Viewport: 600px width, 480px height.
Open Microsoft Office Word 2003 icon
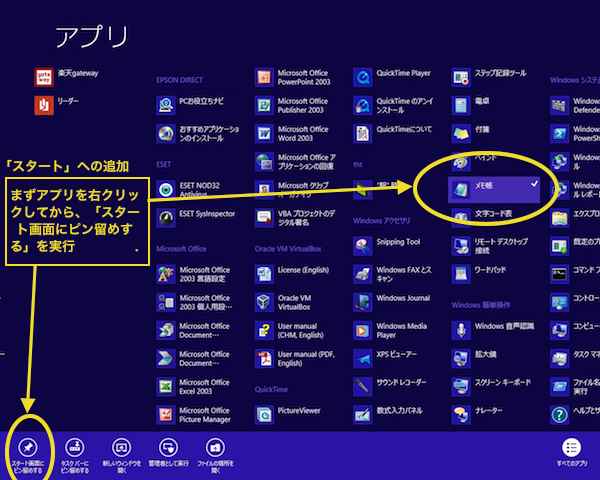pyautogui.click(x=264, y=134)
